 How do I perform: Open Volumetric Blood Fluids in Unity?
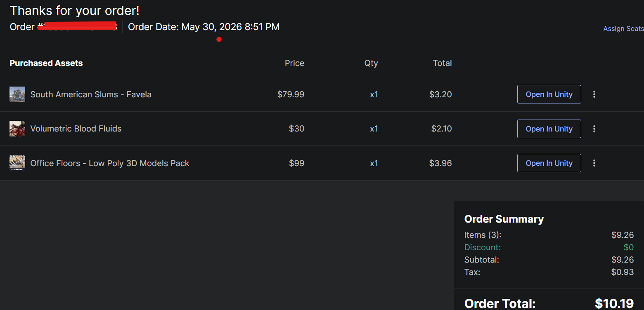point(549,129)
